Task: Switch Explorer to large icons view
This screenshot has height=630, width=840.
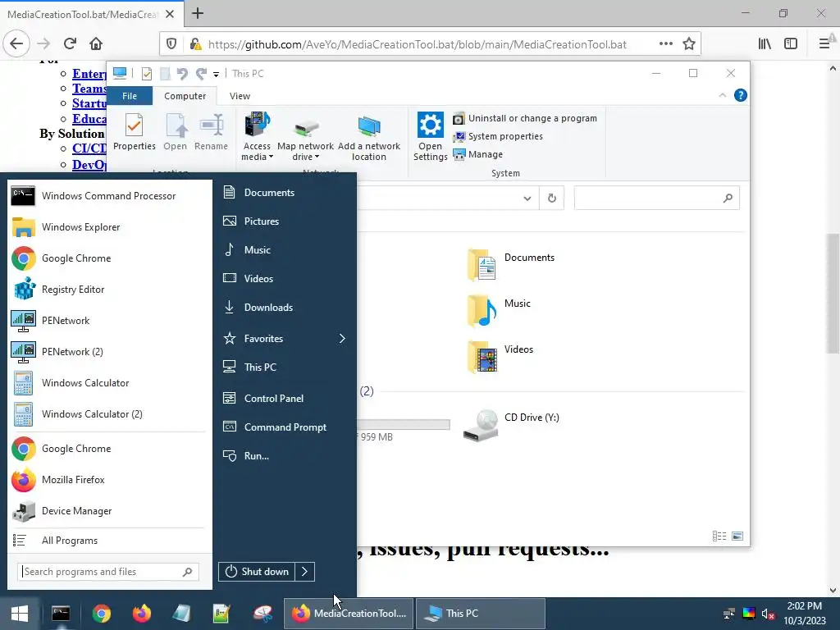Action: click(737, 536)
